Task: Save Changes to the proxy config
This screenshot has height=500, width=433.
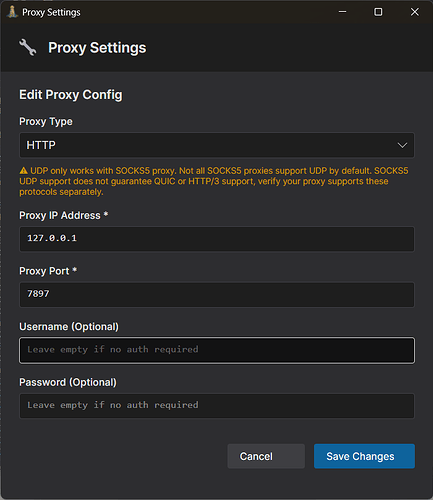Action: click(364, 456)
